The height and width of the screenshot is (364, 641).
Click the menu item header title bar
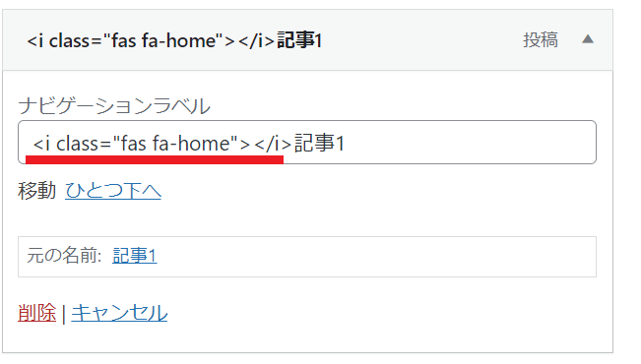pos(307,40)
